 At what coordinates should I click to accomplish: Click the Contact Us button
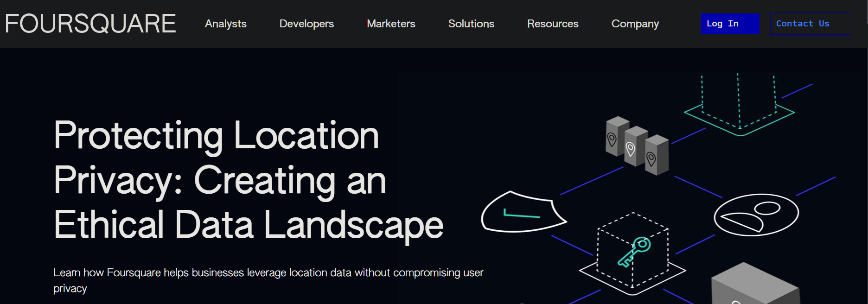click(811, 24)
